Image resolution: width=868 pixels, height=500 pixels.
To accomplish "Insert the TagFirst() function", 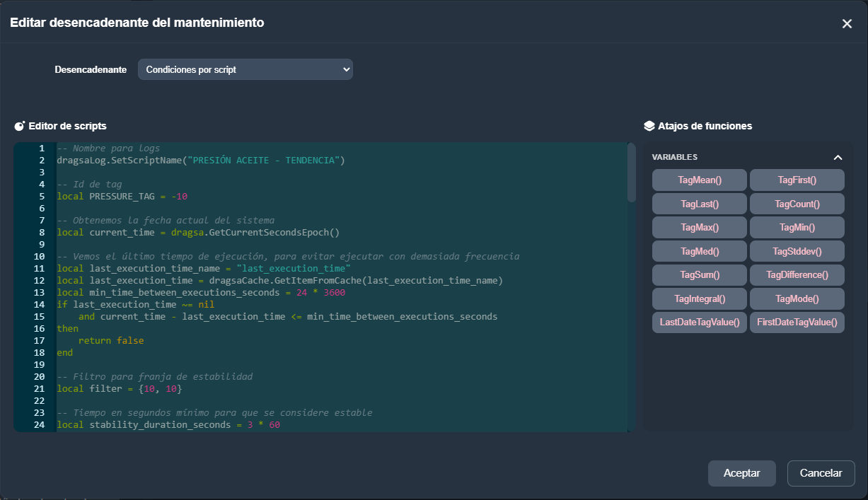I will pos(797,180).
